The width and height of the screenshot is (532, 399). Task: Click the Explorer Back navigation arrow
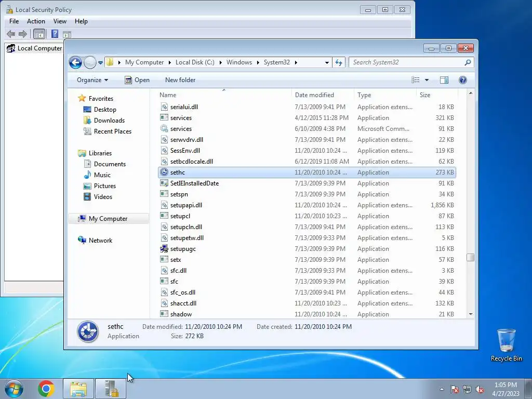pos(75,62)
